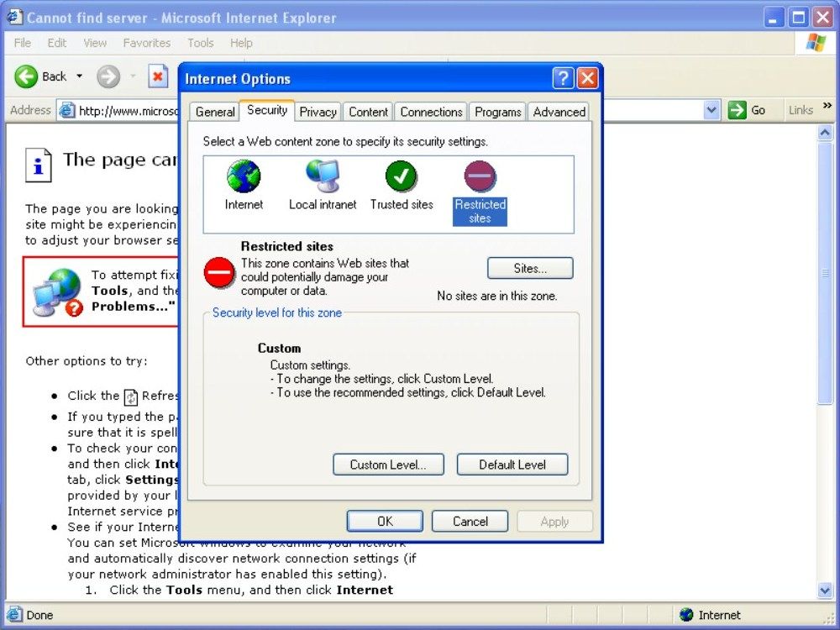Viewport: 840px width, 630px height.
Task: Click the Internet zone icon in the status bar
Action: (x=686, y=615)
